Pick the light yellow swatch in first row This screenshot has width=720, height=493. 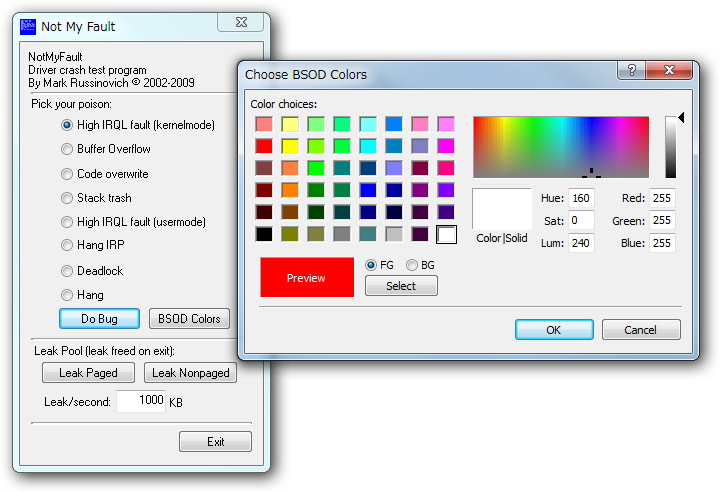[290, 124]
